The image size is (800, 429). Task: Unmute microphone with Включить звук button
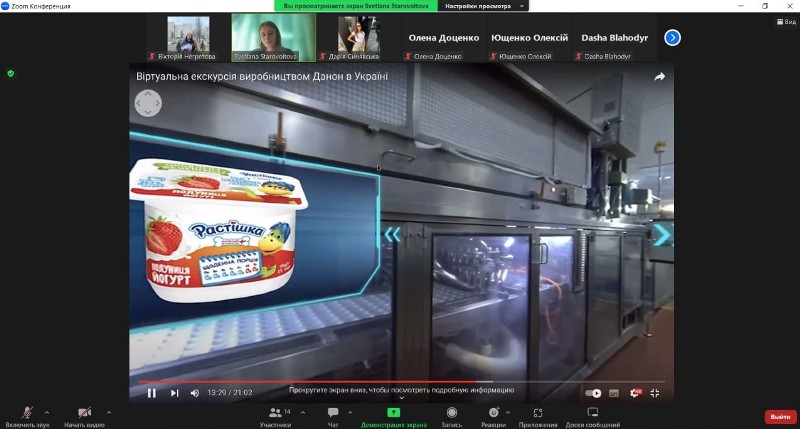28,416
